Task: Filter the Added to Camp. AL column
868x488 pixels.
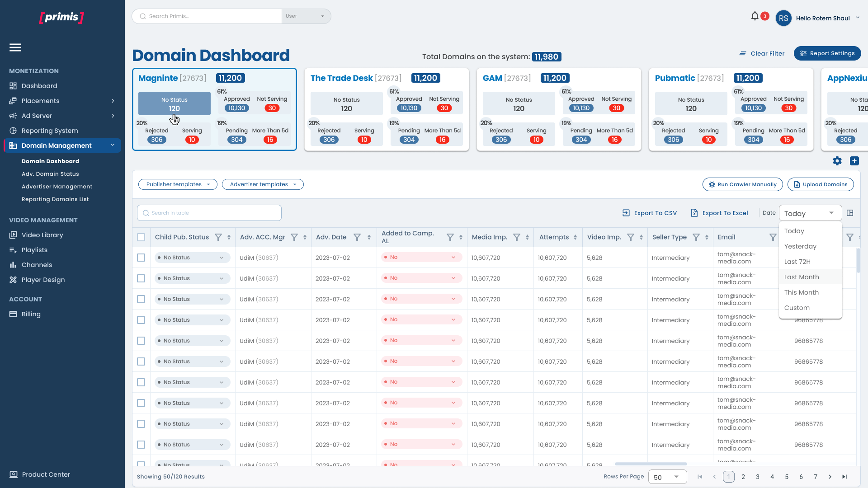Action: [450, 237]
